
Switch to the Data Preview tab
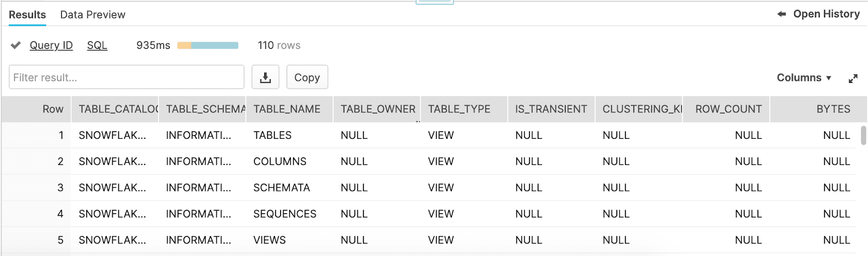click(x=93, y=15)
